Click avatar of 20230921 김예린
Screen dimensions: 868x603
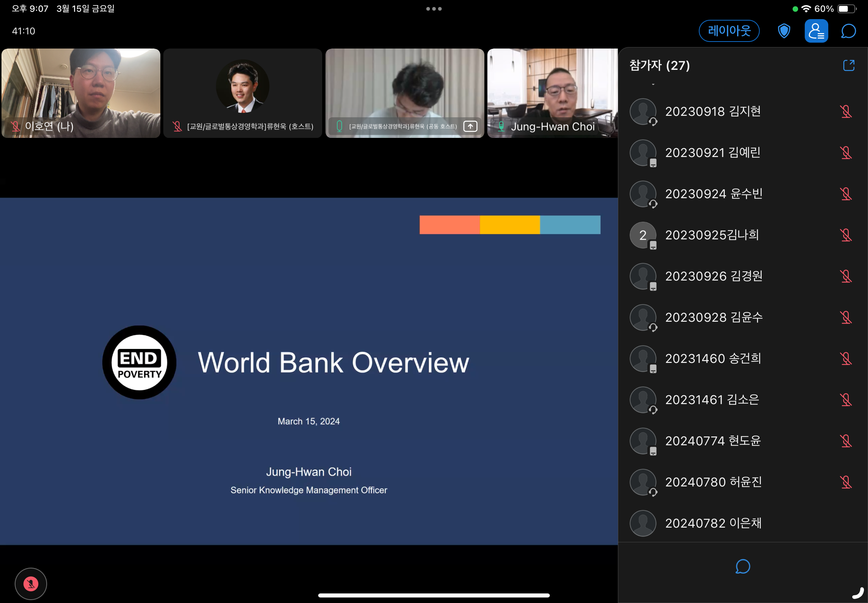(x=643, y=153)
